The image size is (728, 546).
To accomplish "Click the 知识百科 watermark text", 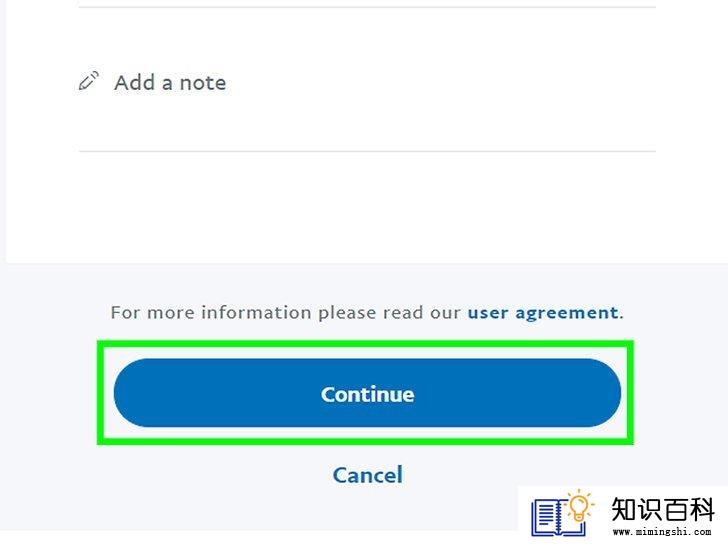I will (x=663, y=509).
